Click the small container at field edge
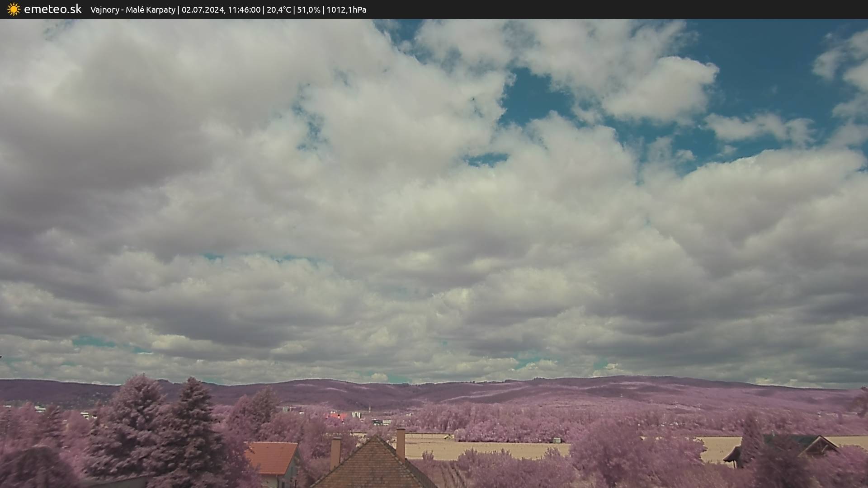The width and height of the screenshot is (868, 488). 557,440
